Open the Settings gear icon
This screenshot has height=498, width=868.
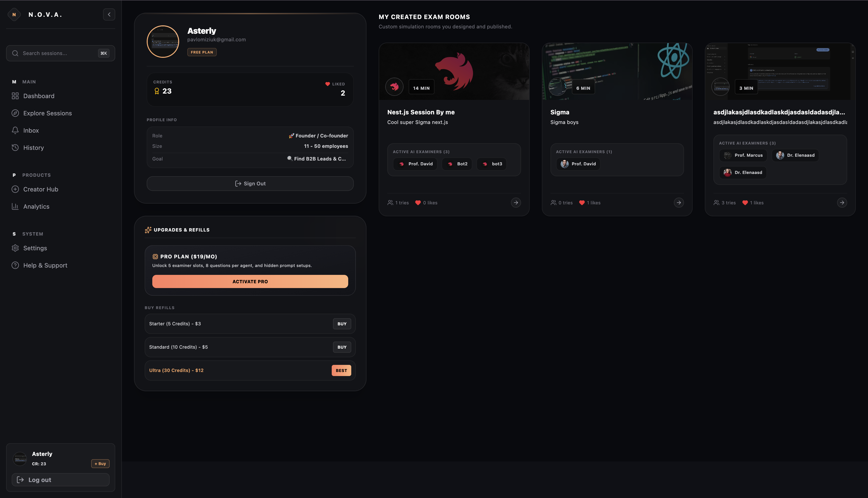coord(15,248)
